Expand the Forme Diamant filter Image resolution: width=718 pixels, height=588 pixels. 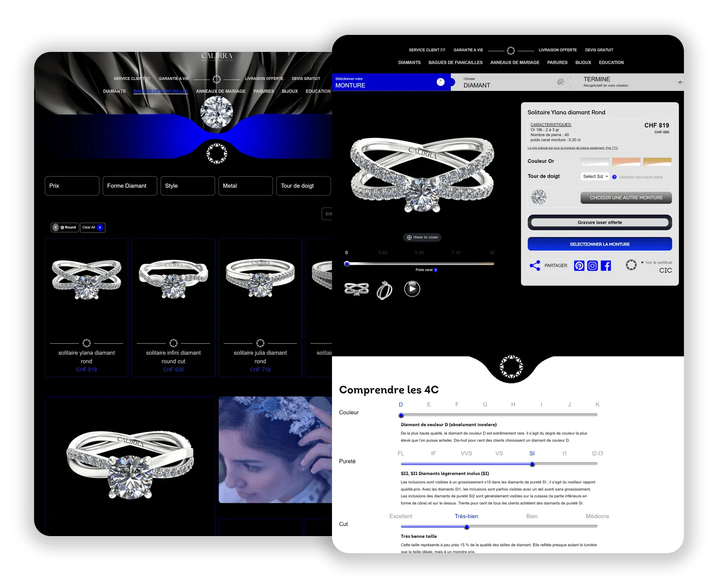coord(130,186)
